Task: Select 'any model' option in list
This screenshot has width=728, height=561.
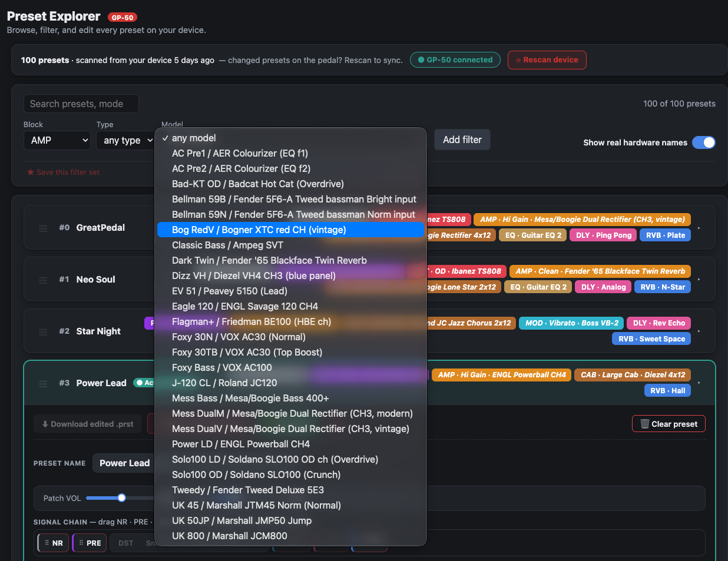Action: pyautogui.click(x=290, y=138)
